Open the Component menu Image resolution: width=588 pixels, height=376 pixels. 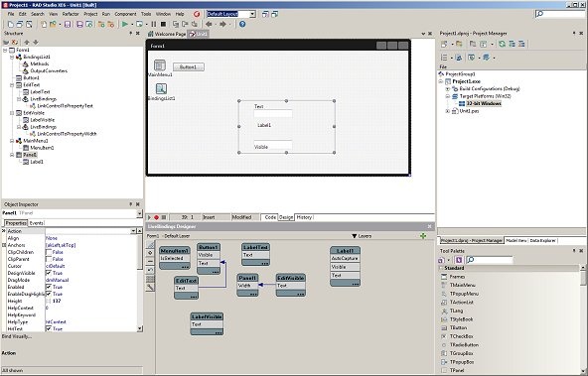pyautogui.click(x=125, y=14)
